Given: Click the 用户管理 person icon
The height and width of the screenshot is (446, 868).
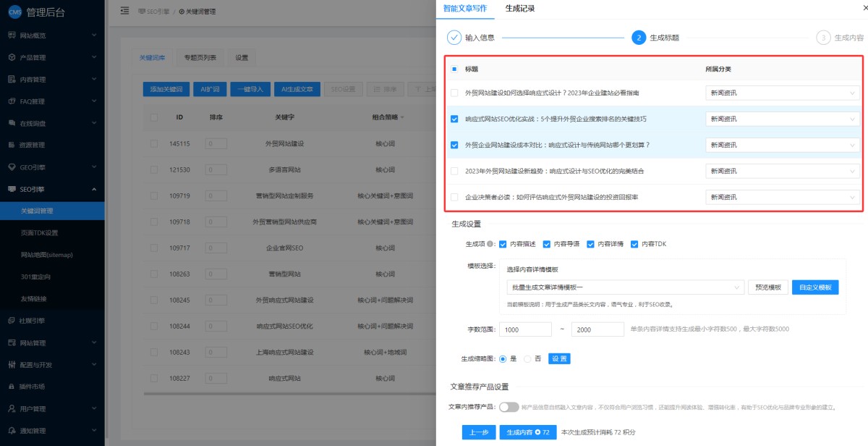Looking at the screenshot, I should 12,409.
